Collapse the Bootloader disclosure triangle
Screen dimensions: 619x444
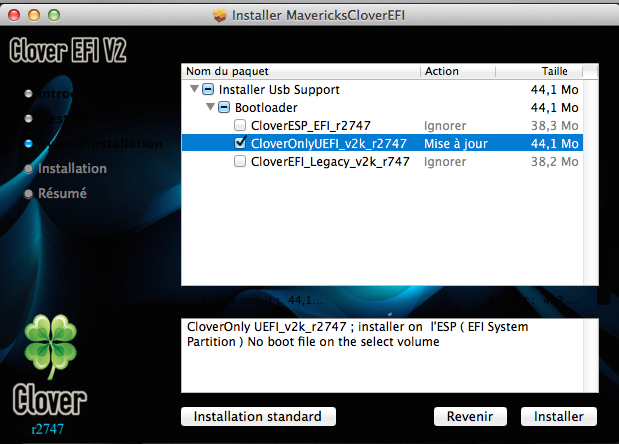tap(210, 107)
